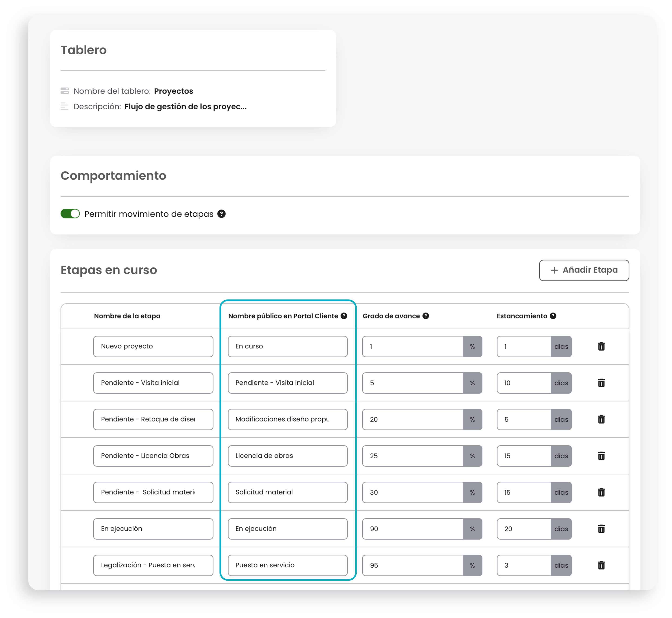Screen dimensions: 672x618
Task: Open help icon next to Grado de avance
Action: pyautogui.click(x=425, y=316)
